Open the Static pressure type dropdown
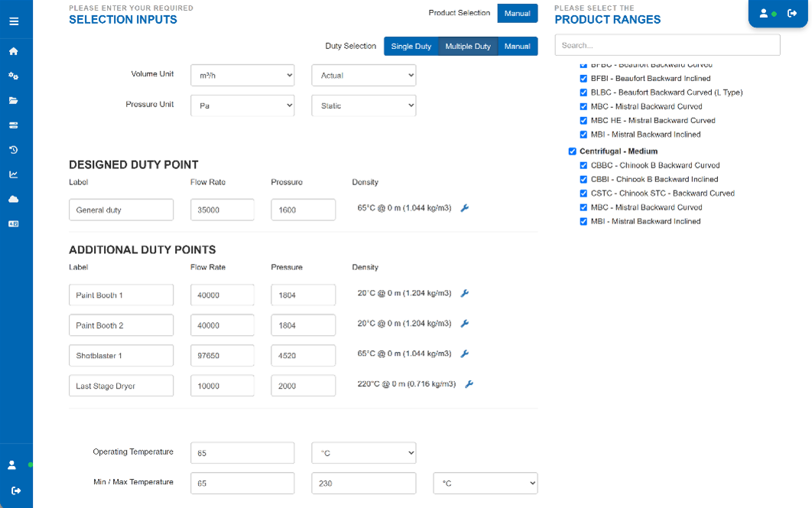 pyautogui.click(x=363, y=106)
